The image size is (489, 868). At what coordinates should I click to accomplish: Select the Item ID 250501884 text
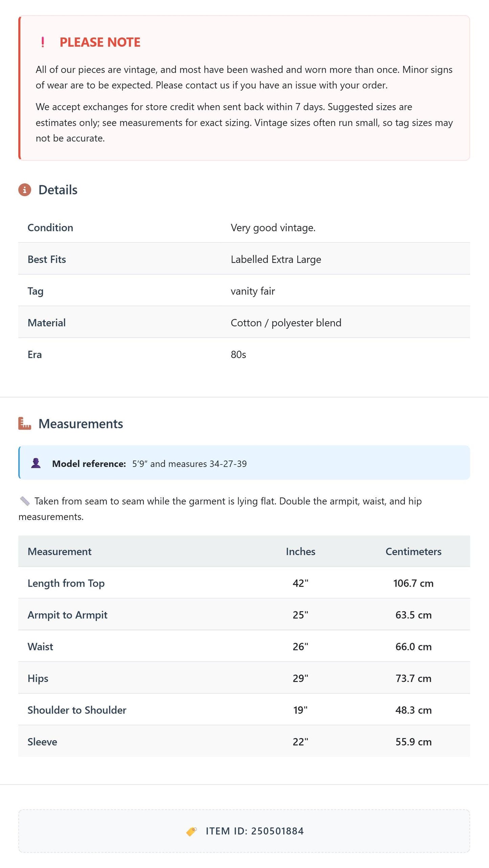click(255, 831)
